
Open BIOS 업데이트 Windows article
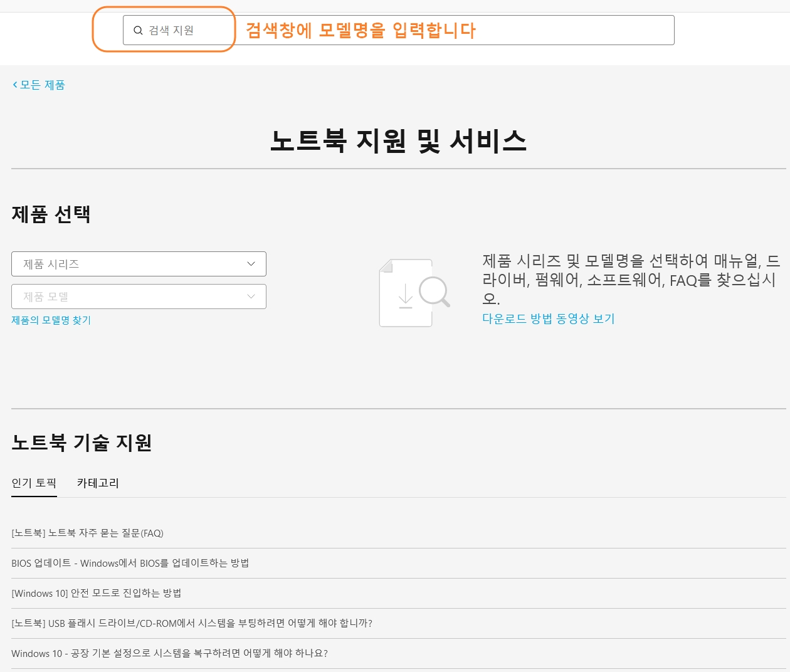(130, 563)
